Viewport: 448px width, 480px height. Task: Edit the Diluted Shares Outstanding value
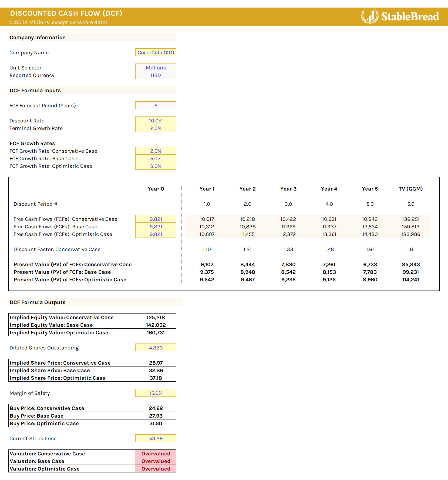[156, 347]
